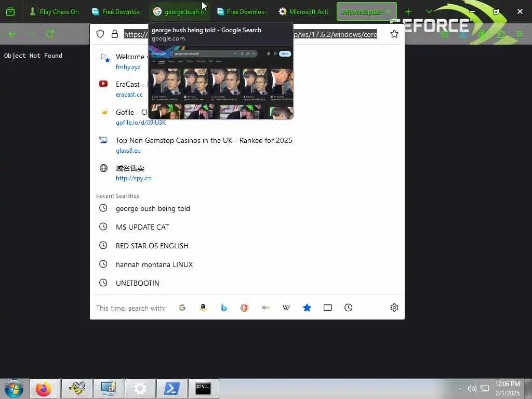
Task: Open the volume control in tray
Action: (x=472, y=389)
